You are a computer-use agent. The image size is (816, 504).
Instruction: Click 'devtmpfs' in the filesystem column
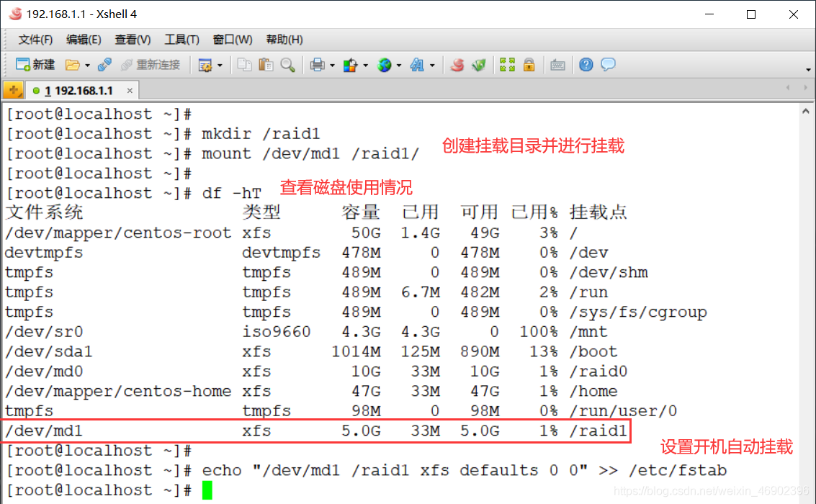click(44, 252)
